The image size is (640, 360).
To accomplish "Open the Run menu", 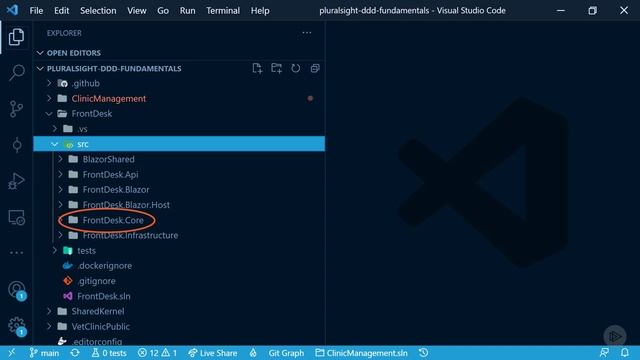I will [x=187, y=11].
